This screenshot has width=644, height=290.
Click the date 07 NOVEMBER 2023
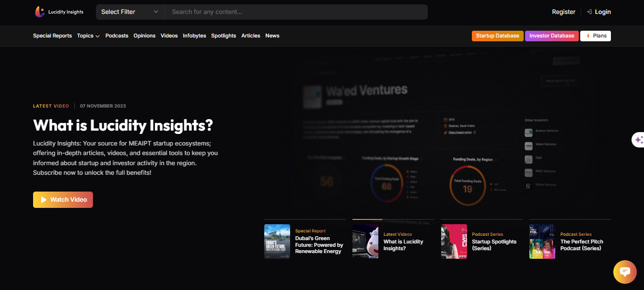[x=103, y=106]
